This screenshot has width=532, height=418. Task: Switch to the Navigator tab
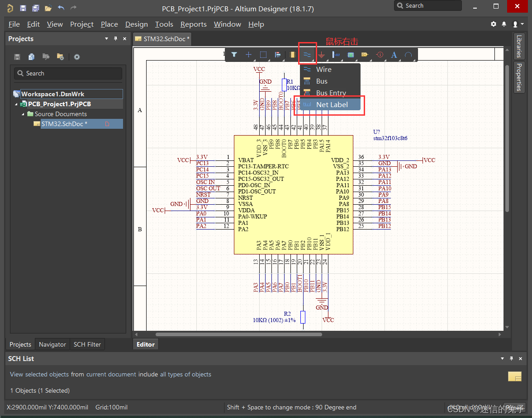pos(52,344)
